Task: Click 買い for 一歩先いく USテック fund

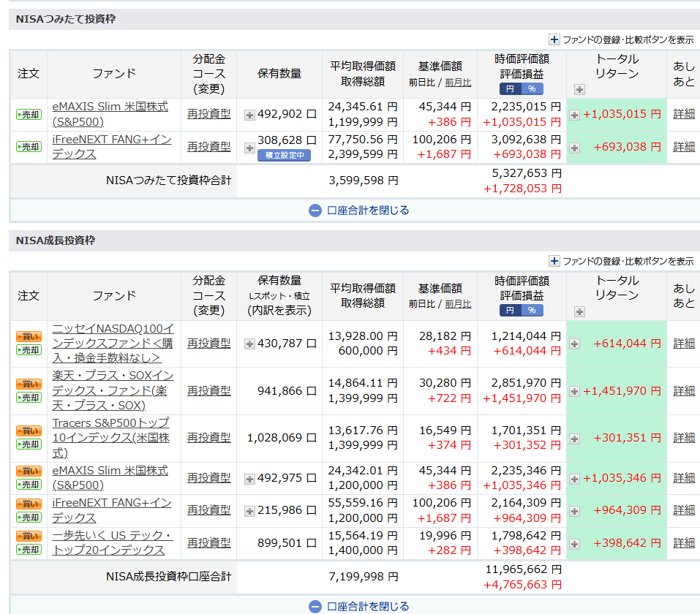Action: pyautogui.click(x=29, y=536)
